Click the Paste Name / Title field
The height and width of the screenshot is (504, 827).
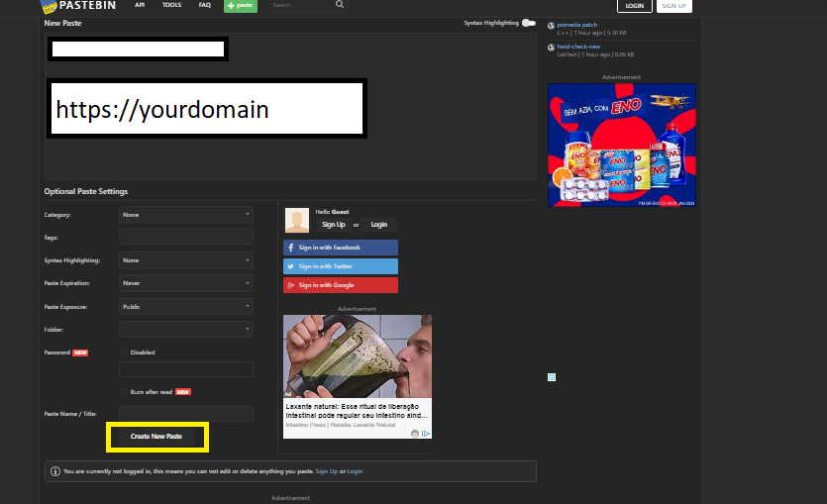click(185, 413)
